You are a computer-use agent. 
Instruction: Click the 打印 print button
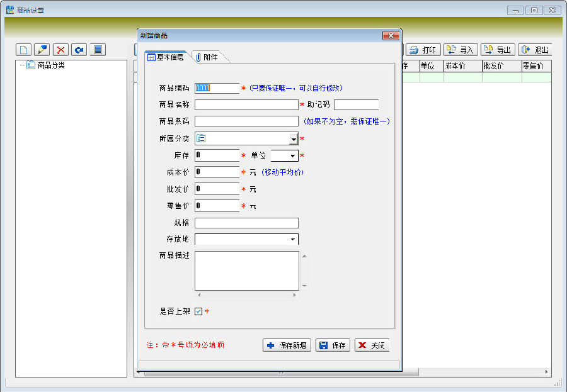(423, 50)
